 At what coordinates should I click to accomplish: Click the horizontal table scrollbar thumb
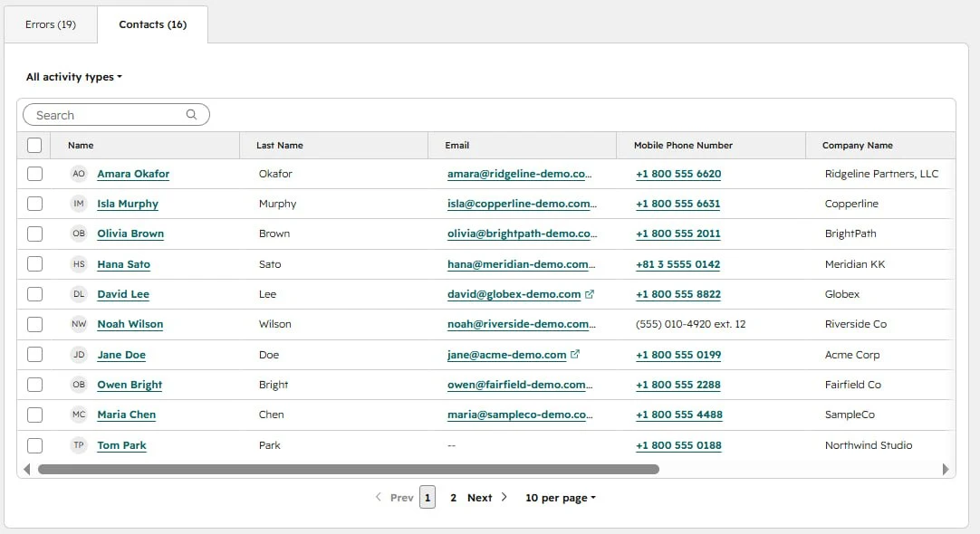click(349, 469)
